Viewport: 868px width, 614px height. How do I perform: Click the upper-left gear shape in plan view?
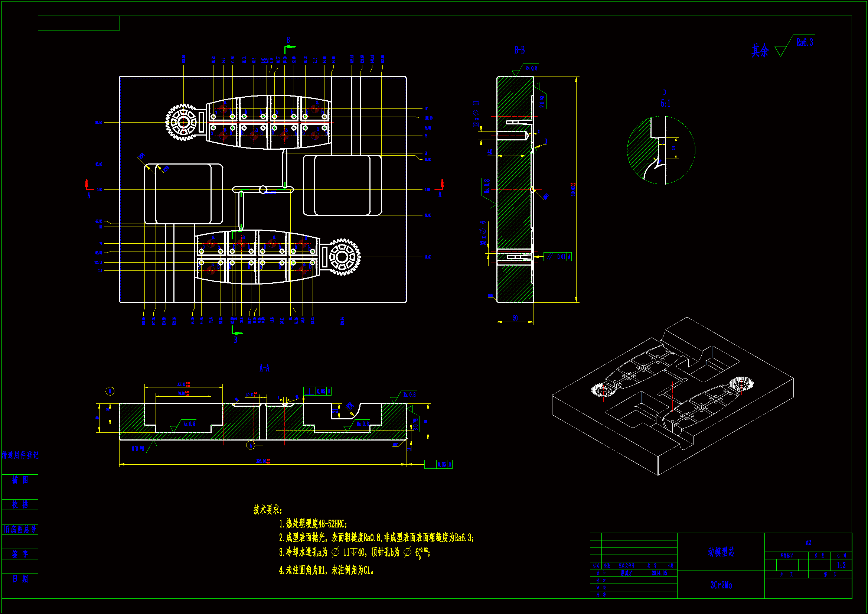[x=183, y=122]
